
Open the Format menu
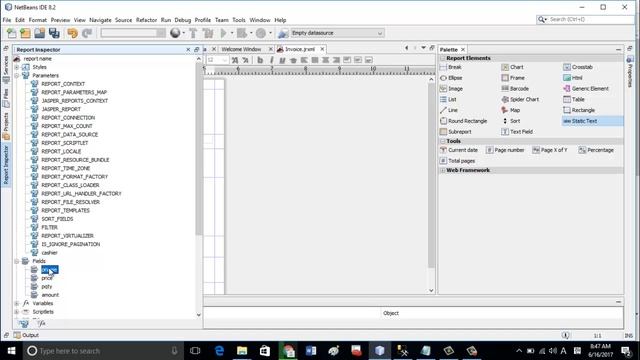pyautogui.click(x=38, y=20)
